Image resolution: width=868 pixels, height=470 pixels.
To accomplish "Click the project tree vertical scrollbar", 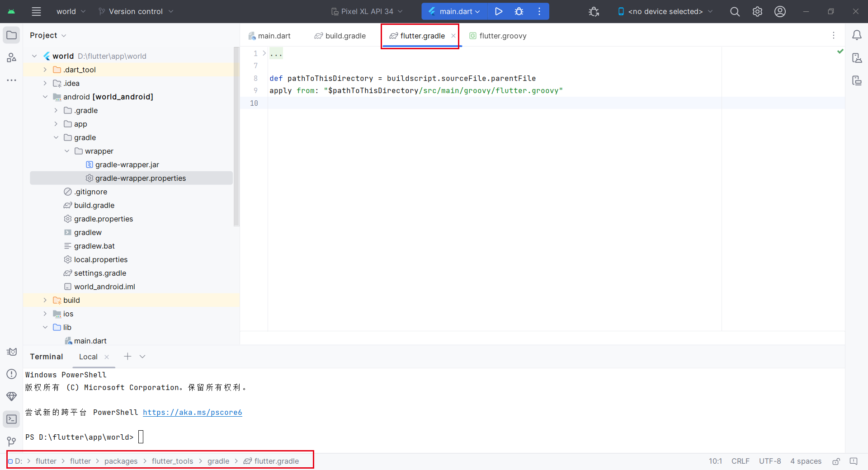I will click(x=236, y=136).
